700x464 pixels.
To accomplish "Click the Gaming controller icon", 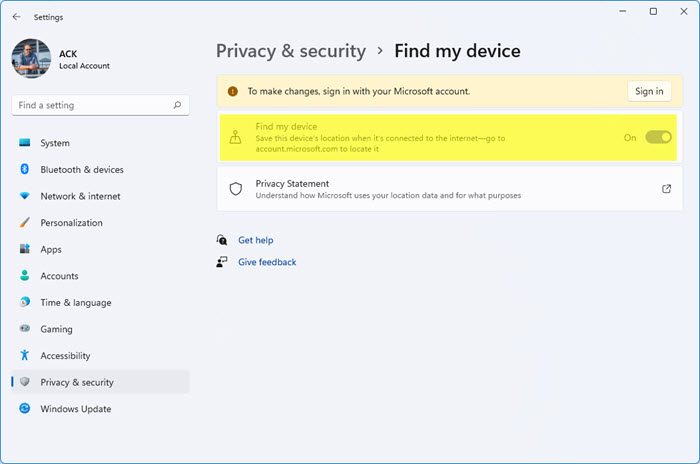I will (25, 328).
